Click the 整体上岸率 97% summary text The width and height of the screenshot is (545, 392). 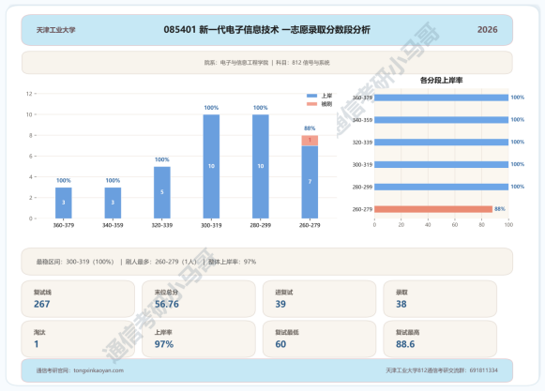pos(233,262)
